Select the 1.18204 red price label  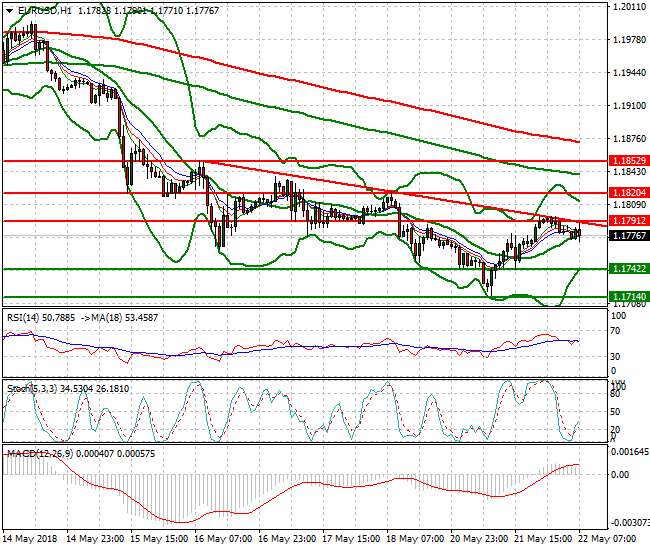pos(629,193)
